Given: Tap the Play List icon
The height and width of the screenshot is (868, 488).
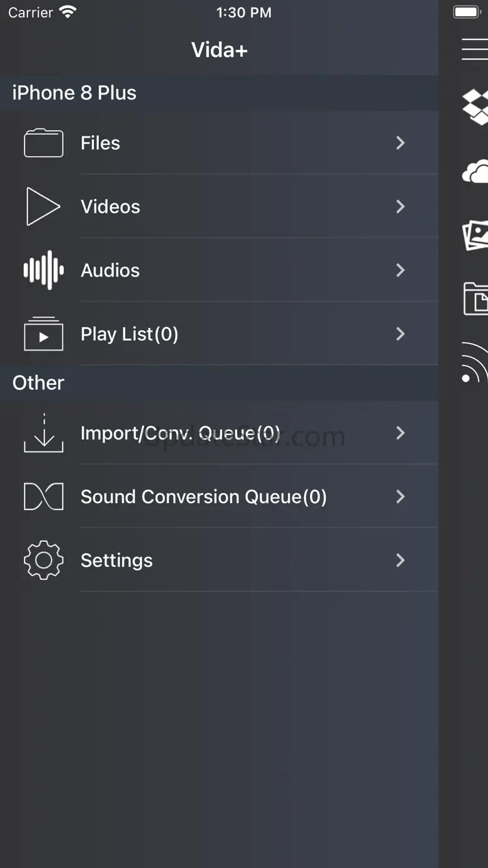Looking at the screenshot, I should point(43,334).
